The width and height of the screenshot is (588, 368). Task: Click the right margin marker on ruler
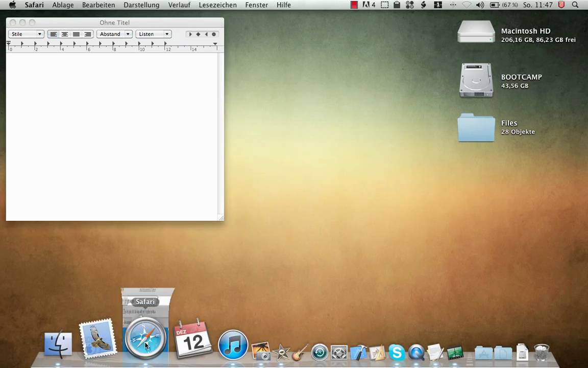pyautogui.click(x=215, y=44)
